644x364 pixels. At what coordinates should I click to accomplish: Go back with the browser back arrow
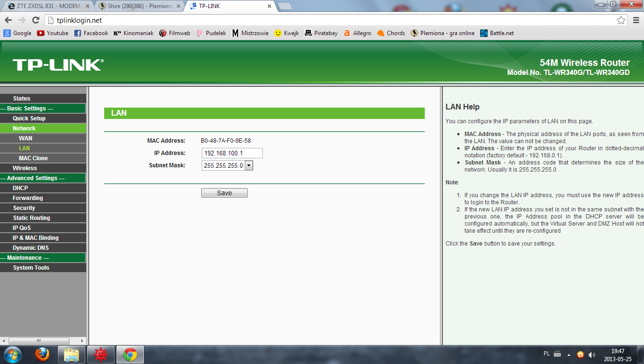[8, 20]
